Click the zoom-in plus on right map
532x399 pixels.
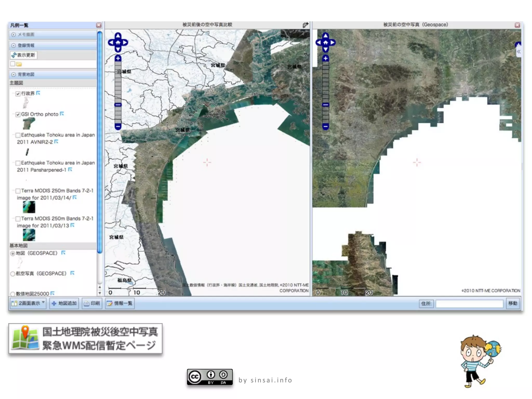pyautogui.click(x=325, y=58)
